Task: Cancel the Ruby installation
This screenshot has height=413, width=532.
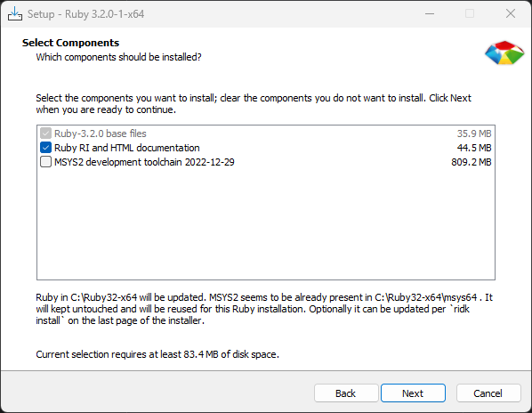Action: [488, 393]
